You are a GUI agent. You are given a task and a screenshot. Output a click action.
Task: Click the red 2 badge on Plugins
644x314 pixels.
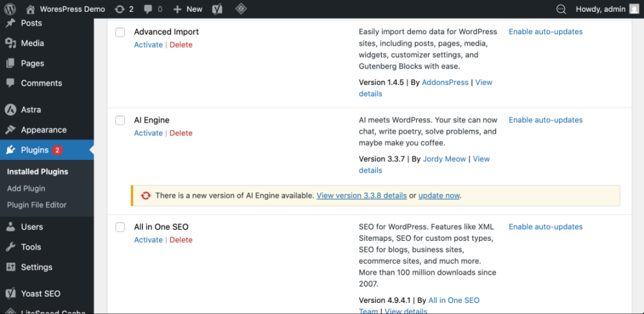57,150
